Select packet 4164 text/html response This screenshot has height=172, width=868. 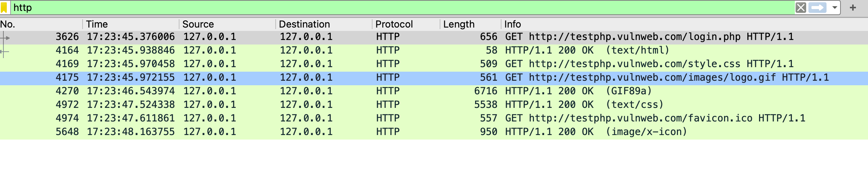[x=434, y=51]
